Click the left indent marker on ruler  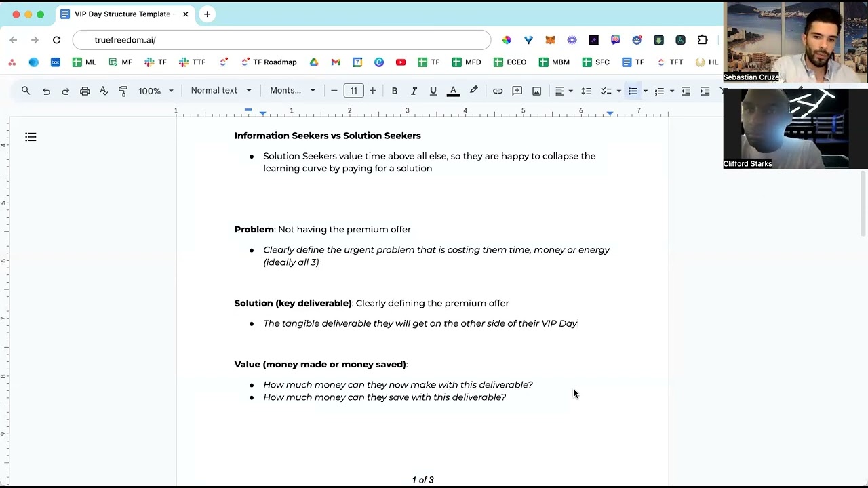262,113
